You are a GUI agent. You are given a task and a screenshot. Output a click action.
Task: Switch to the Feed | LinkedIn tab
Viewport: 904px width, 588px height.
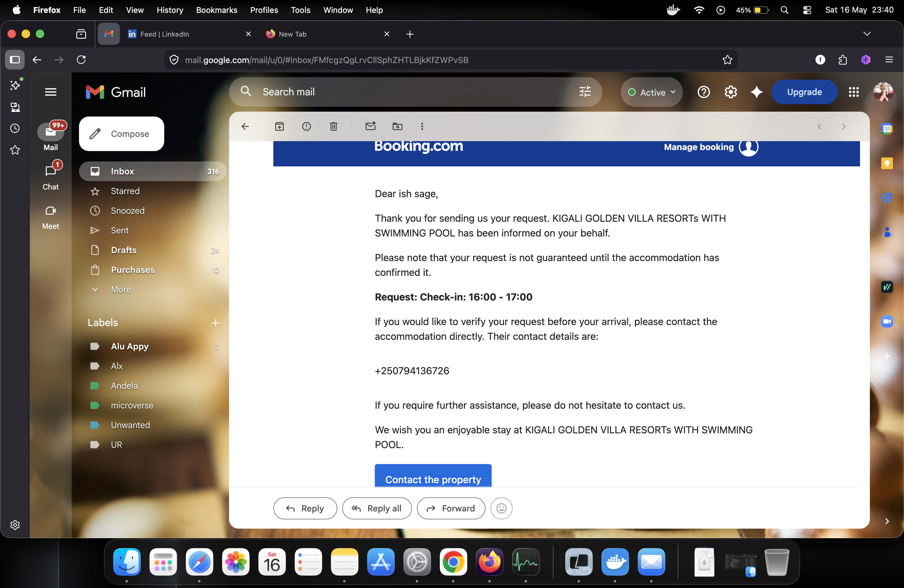point(189,34)
